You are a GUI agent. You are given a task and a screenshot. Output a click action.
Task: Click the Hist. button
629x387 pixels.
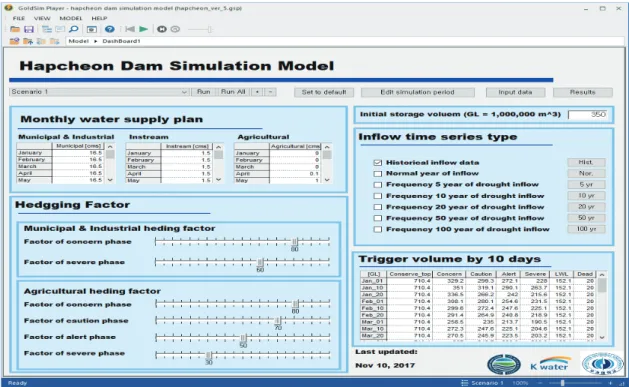(x=586, y=162)
